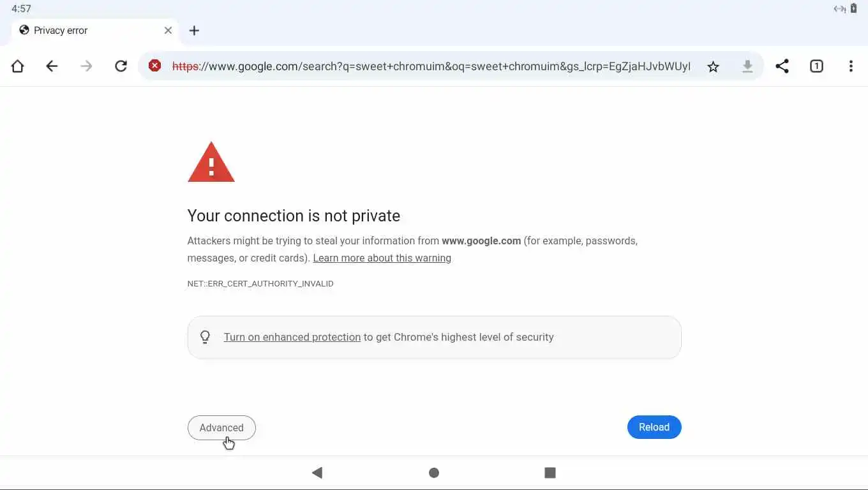The image size is (868, 490).
Task: Click Turn on enhanced protection link
Action: pos(292,337)
